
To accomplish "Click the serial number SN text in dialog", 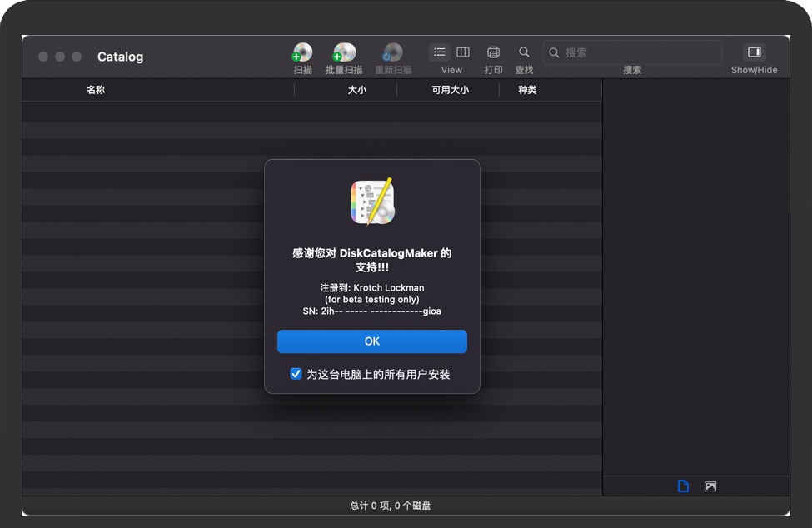I will point(371,311).
